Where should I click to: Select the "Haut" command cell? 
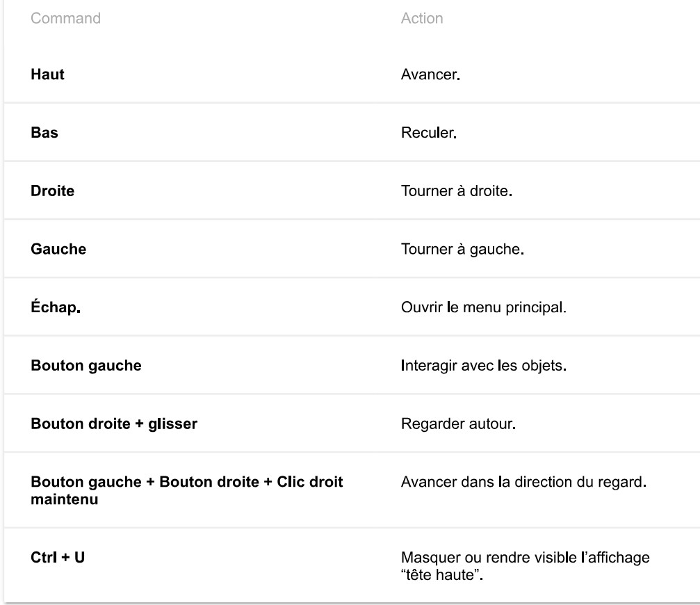pyautogui.click(x=48, y=74)
